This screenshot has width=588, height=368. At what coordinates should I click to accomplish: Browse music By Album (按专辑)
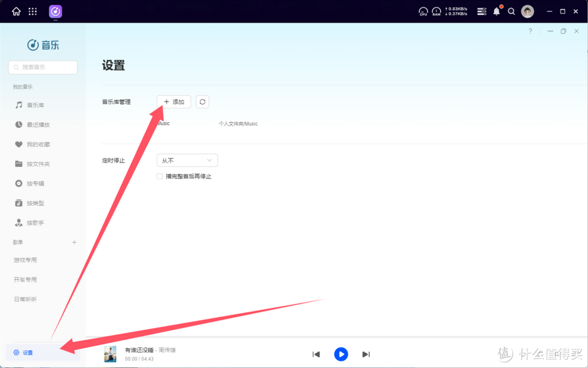[34, 183]
